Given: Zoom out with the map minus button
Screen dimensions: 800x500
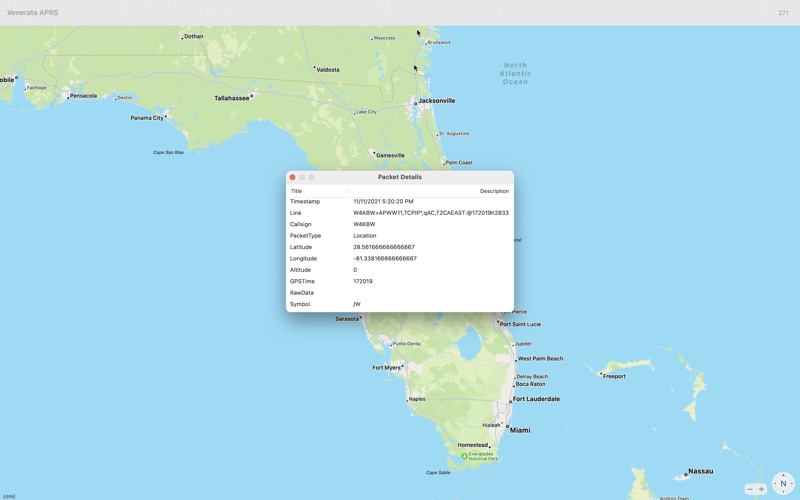Looking at the screenshot, I should (750, 489).
